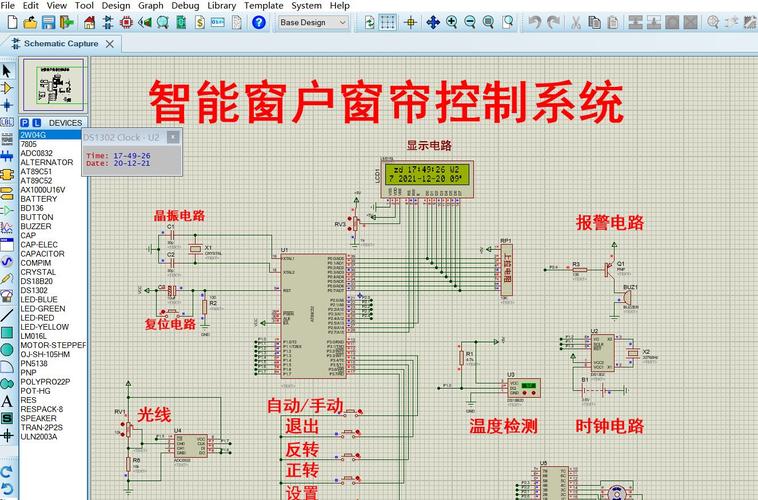This screenshot has height=500, width=758.
Task: Select the Junction dot mode tool
Action: [x=7, y=105]
